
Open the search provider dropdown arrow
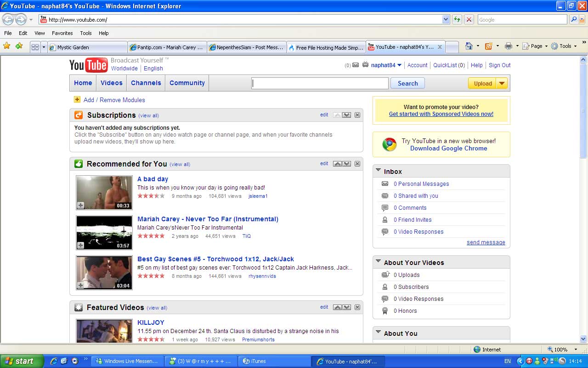pyautogui.click(x=581, y=19)
